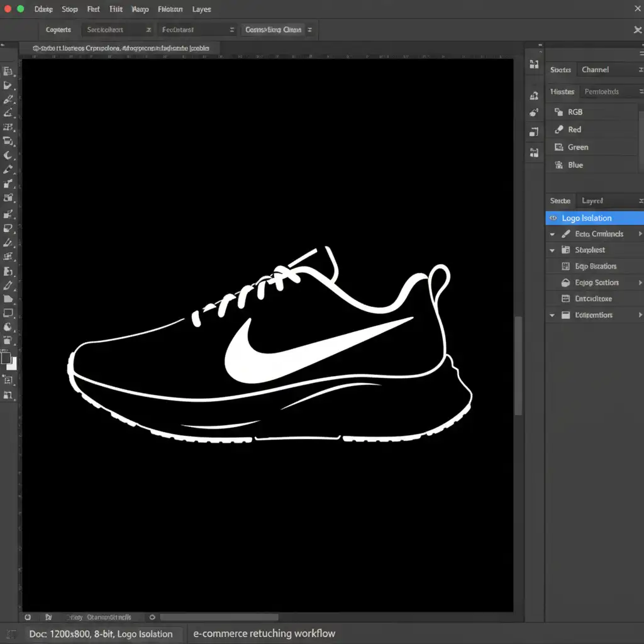Click the icon beside the Red channel

click(x=558, y=130)
